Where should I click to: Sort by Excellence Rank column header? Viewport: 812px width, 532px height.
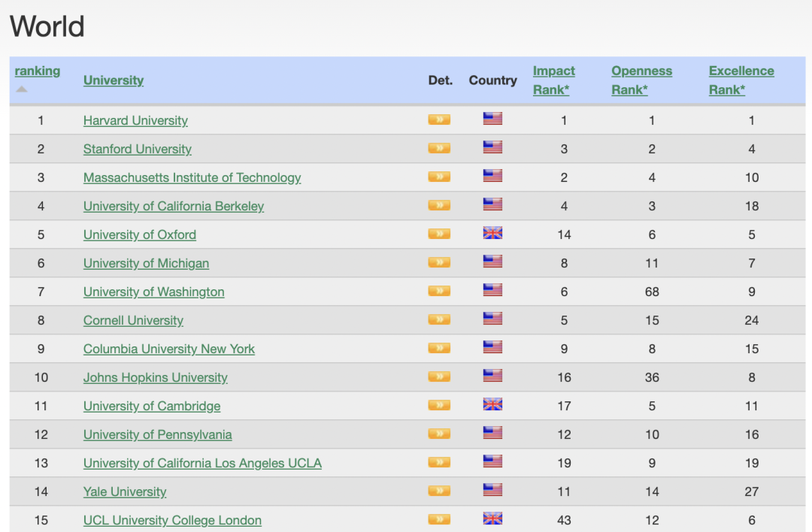click(x=741, y=80)
